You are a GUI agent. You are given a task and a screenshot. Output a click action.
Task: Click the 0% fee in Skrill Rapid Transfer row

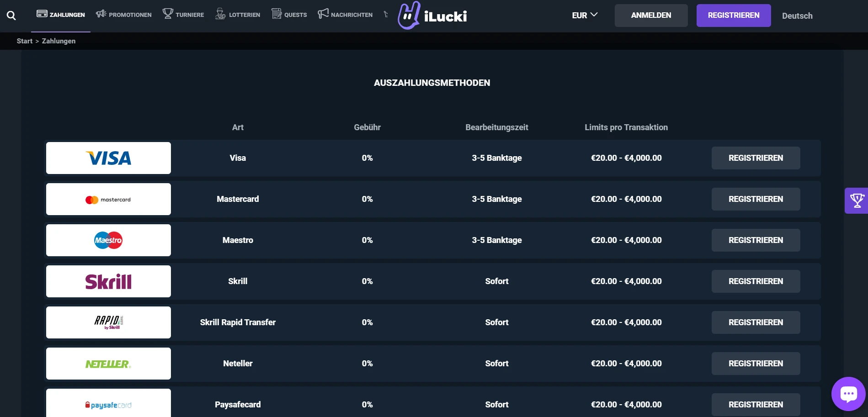point(367,322)
